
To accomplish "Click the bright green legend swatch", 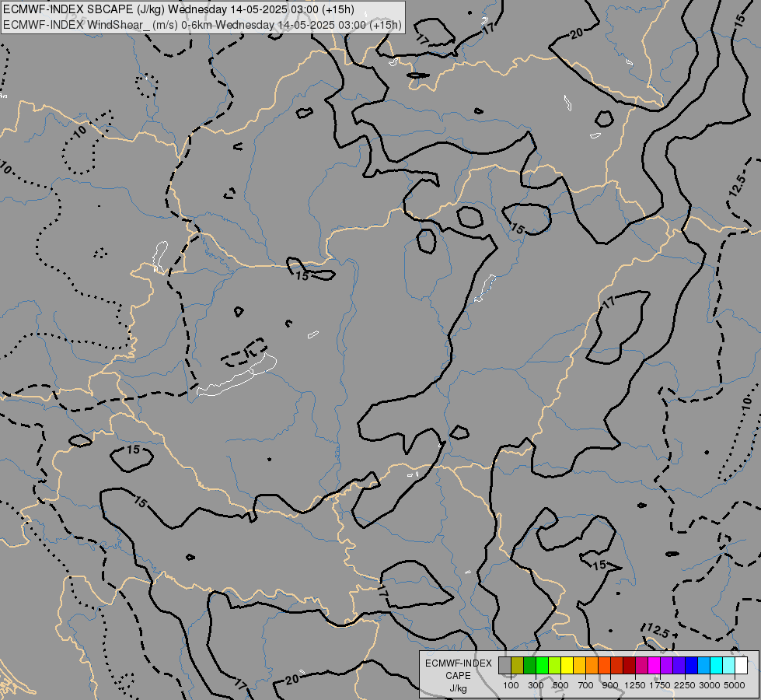I will click(542, 665).
